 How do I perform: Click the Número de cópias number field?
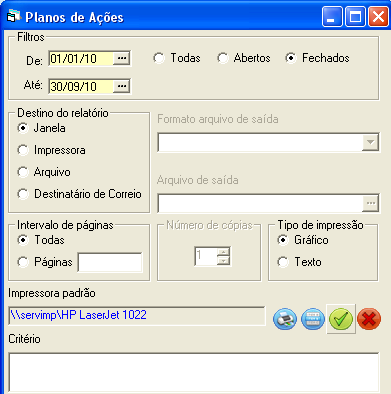(206, 256)
